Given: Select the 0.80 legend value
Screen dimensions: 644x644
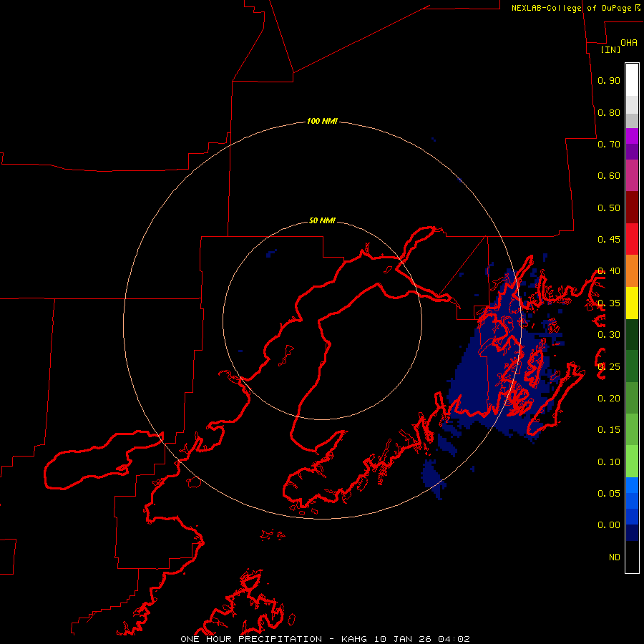Looking at the screenshot, I should tap(609, 112).
